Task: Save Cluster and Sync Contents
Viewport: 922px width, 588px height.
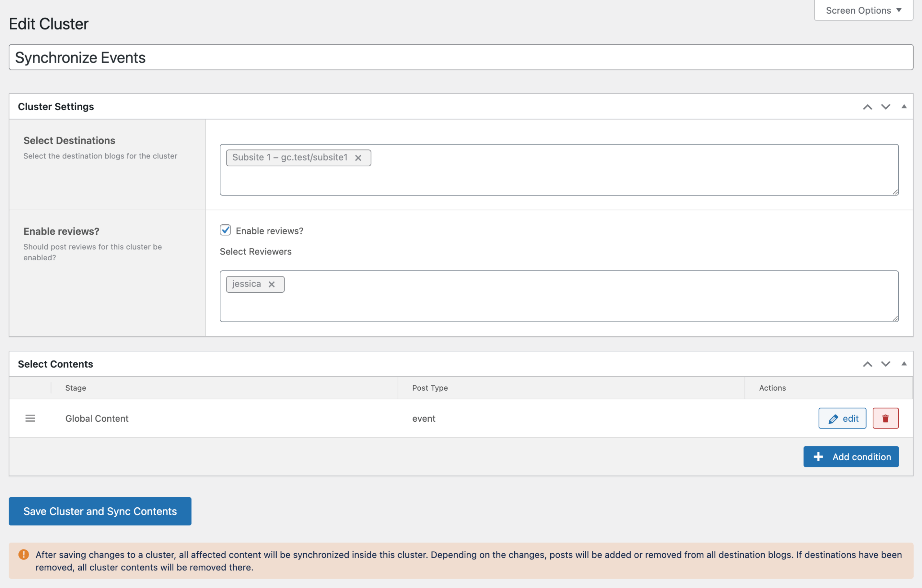Action: point(100,511)
